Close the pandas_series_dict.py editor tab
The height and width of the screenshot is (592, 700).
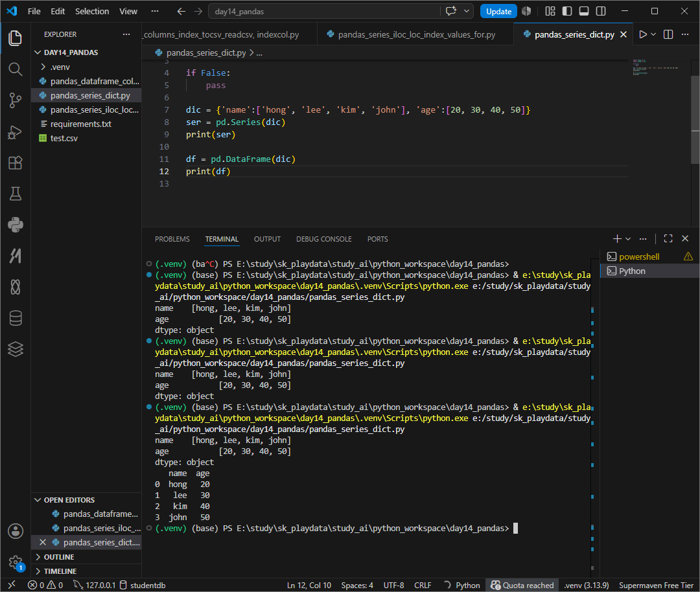coord(624,34)
